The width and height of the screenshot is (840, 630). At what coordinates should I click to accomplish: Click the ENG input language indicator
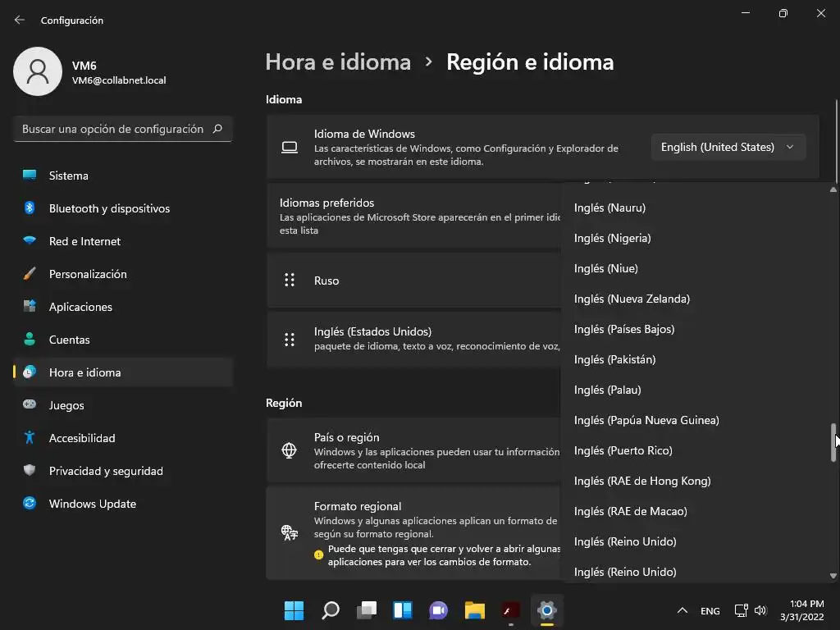(x=710, y=610)
